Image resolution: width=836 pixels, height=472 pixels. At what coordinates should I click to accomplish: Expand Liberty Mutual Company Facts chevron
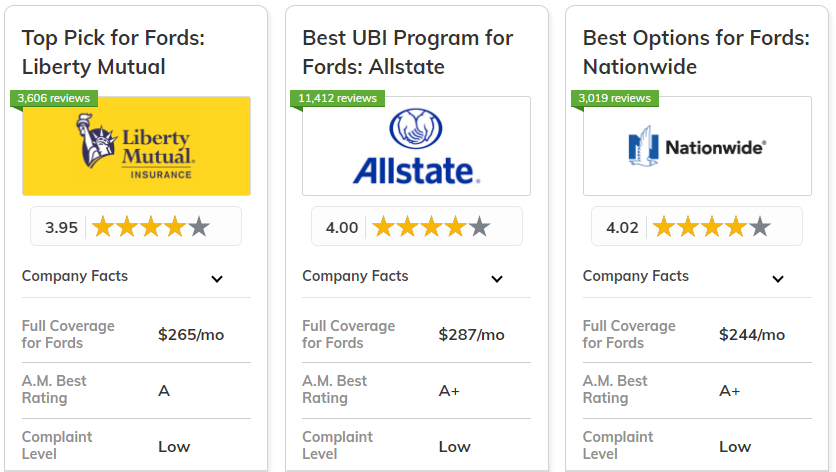[x=217, y=279]
